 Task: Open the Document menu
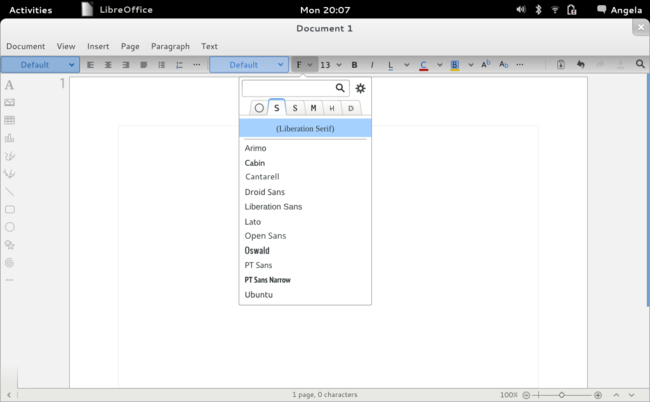tap(26, 46)
